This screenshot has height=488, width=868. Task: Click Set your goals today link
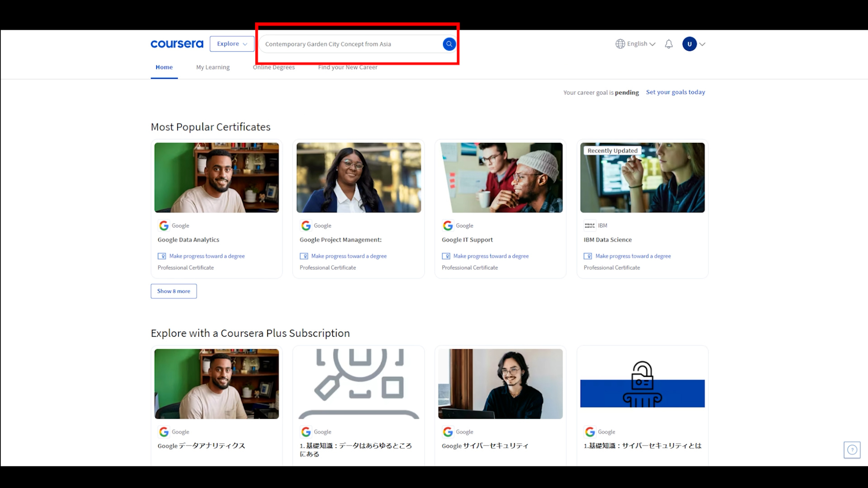point(675,92)
